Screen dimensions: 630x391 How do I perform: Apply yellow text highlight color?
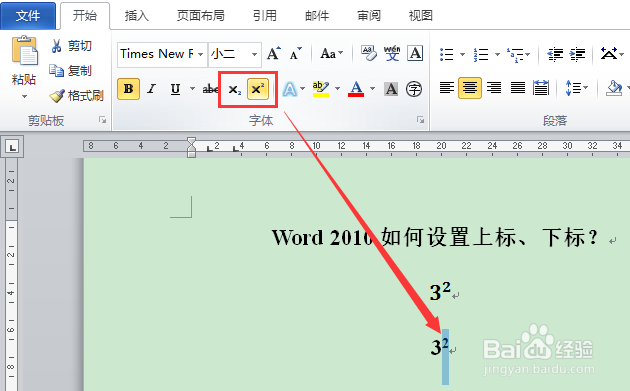pyautogui.click(x=321, y=89)
